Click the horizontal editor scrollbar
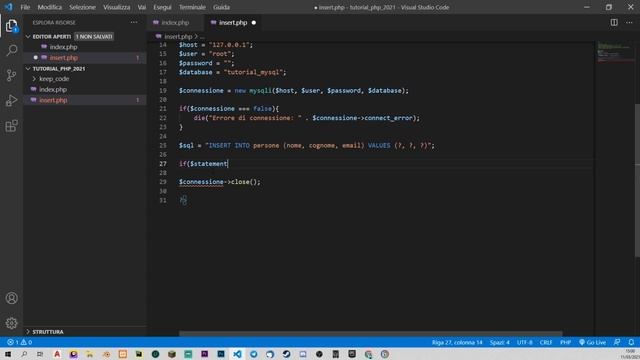Image resolution: width=640 pixels, height=360 pixels. pyautogui.click(x=370, y=333)
